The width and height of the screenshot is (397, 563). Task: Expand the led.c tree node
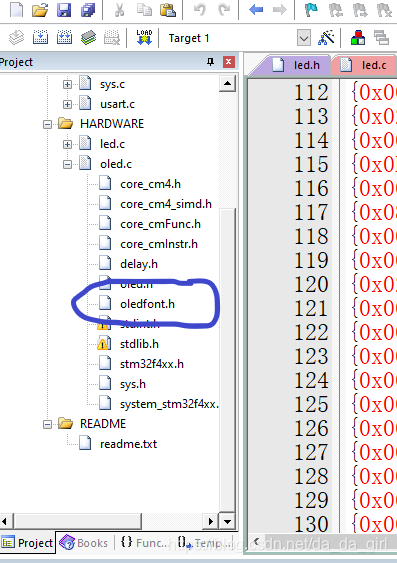pyautogui.click(x=67, y=144)
